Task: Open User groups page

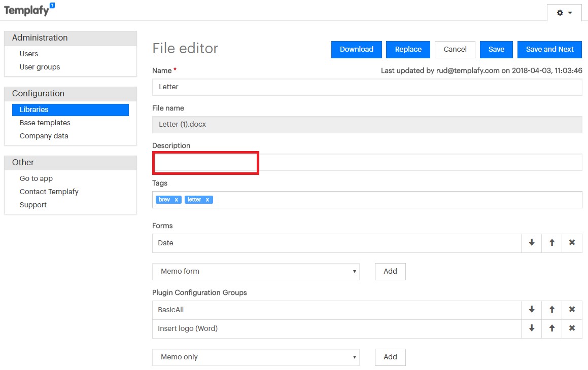Action: (x=40, y=67)
